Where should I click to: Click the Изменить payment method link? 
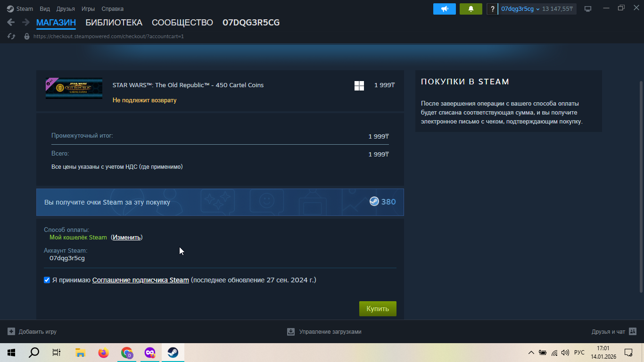pos(127,237)
